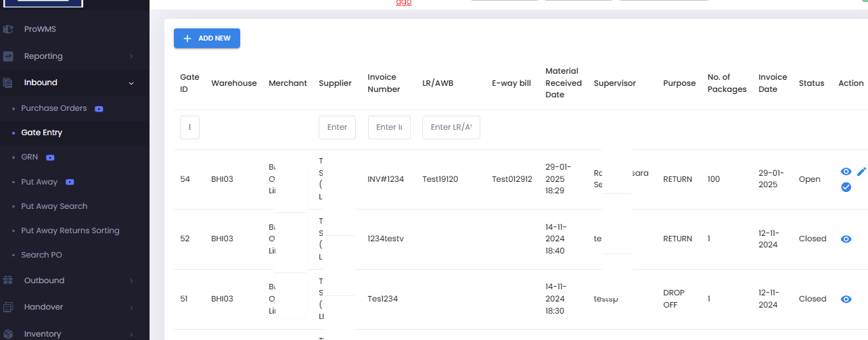Click E-way bill value Test012912
The width and height of the screenshot is (868, 340).
click(512, 179)
